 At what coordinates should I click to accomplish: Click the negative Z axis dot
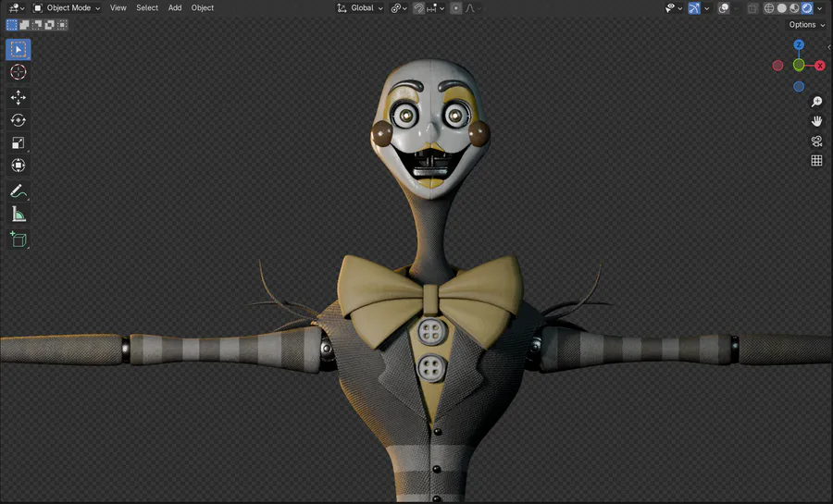coord(799,87)
